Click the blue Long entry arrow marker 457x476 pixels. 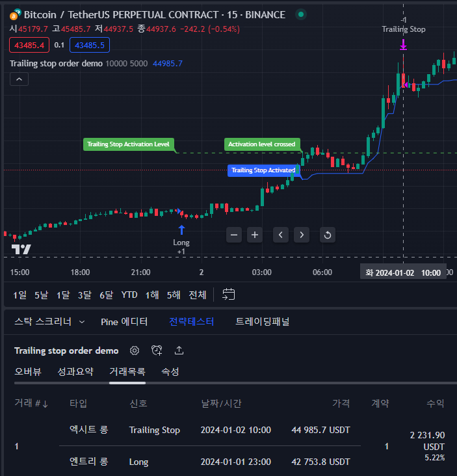[x=181, y=230]
